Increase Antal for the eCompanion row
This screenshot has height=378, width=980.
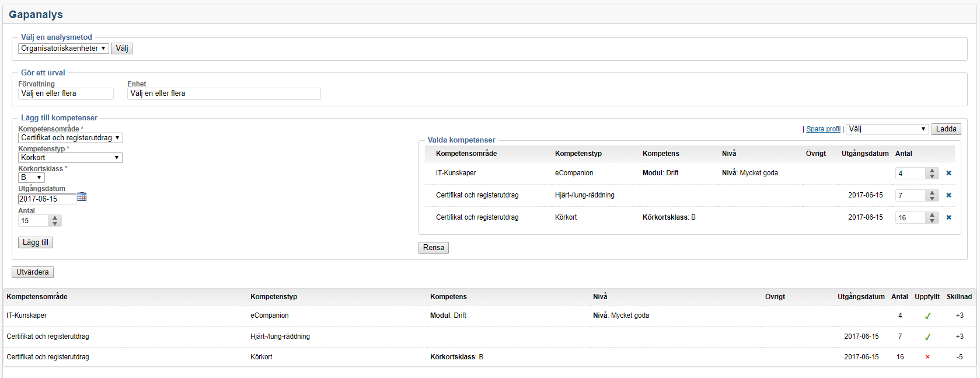tap(932, 171)
